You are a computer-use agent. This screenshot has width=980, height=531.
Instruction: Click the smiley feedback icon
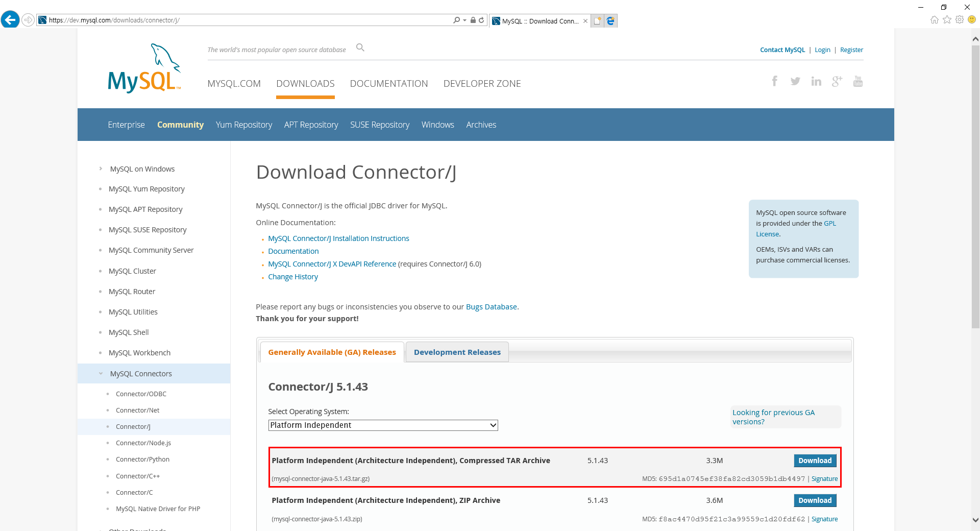coord(972,19)
